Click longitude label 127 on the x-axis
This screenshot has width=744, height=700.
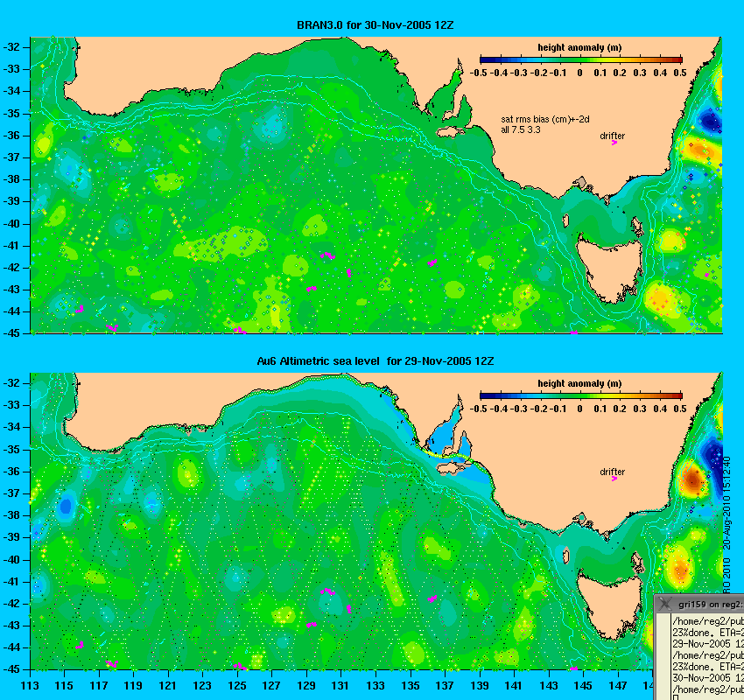point(272,685)
